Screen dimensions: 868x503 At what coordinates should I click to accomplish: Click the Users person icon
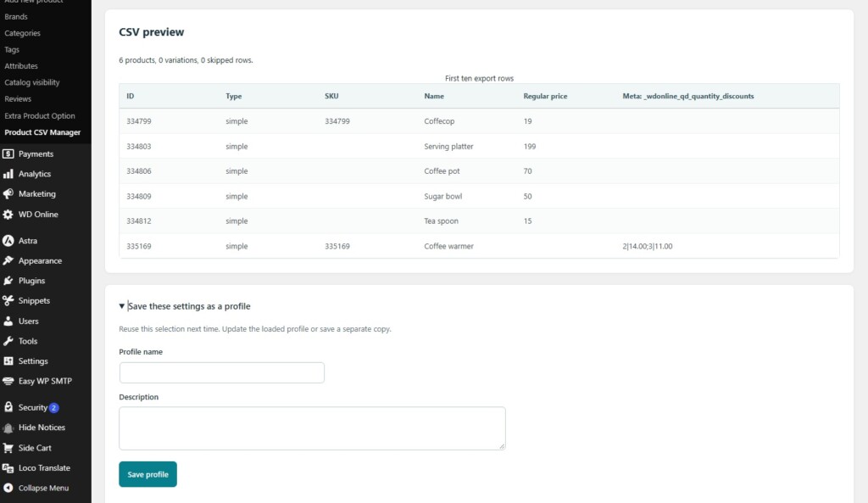coord(8,321)
